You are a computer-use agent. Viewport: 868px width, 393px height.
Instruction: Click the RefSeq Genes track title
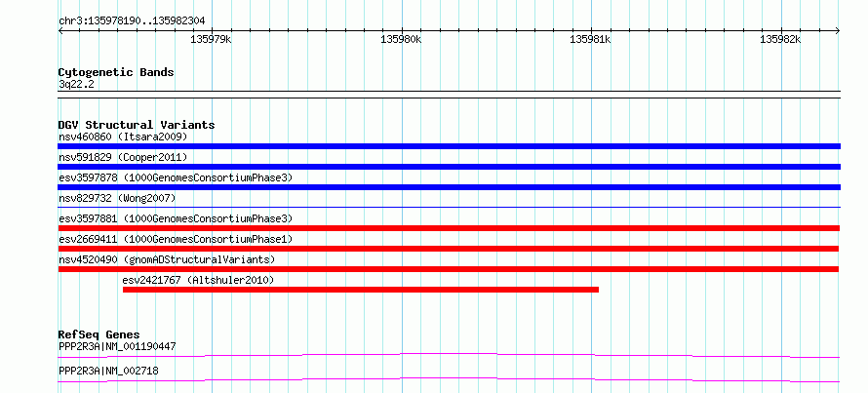click(x=99, y=334)
